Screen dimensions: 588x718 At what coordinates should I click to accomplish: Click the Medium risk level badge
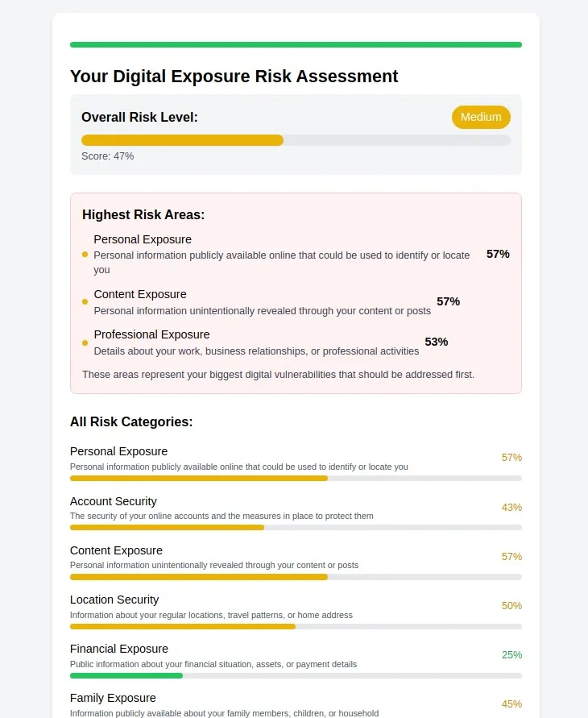481,117
